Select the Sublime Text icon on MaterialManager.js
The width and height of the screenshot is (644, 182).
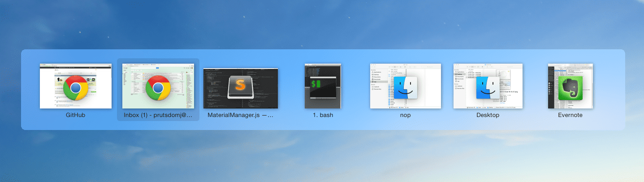pyautogui.click(x=240, y=87)
